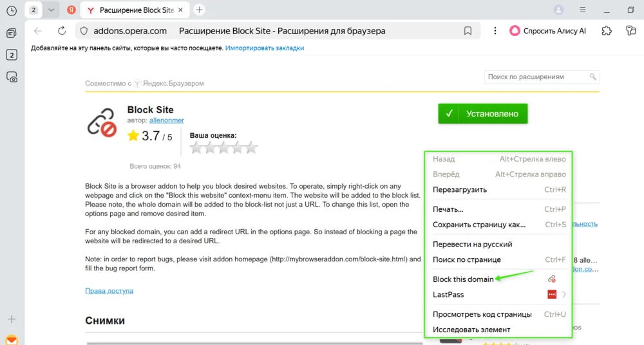Open the Yandex home pinned tab
This screenshot has width=644, height=345.
[71, 10]
